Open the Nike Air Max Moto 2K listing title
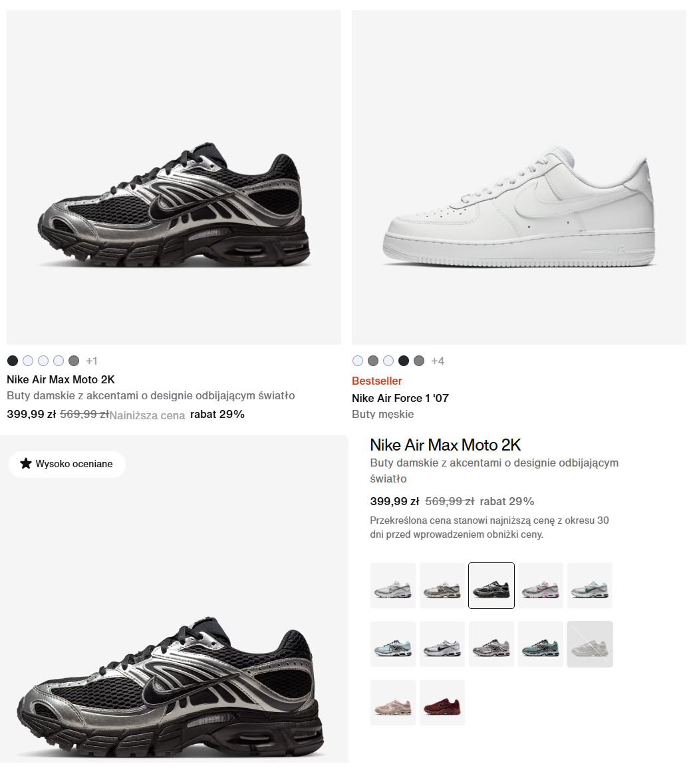689x784 pixels. 61,379
